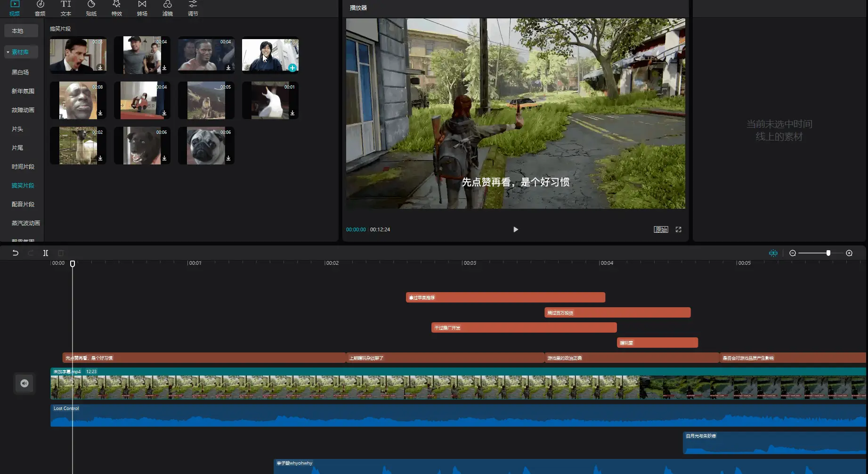Open the 音频 (audio) tab

point(40,8)
